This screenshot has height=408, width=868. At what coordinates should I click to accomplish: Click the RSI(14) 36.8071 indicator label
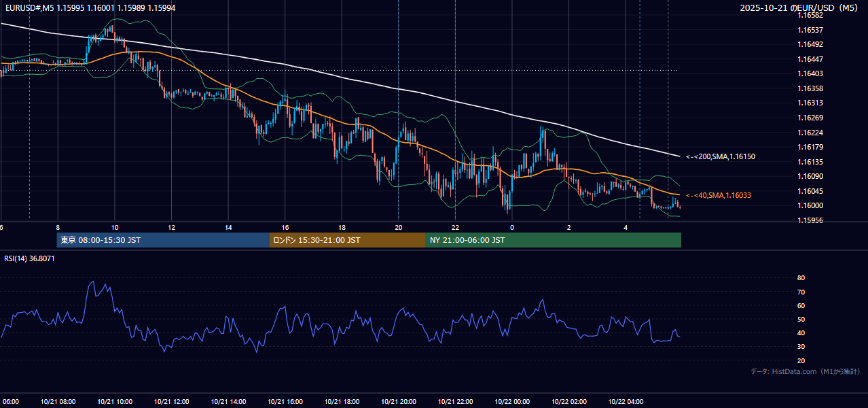30,258
